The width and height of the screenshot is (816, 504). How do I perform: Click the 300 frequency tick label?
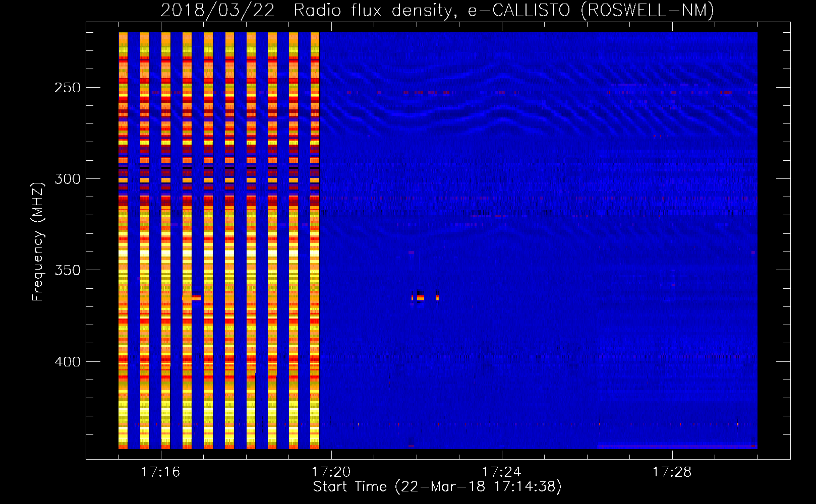[68, 179]
